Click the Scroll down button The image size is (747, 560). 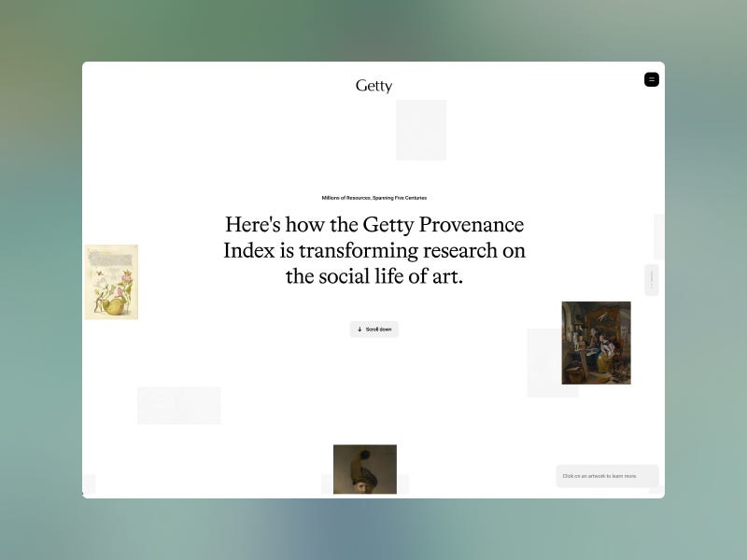coord(374,329)
